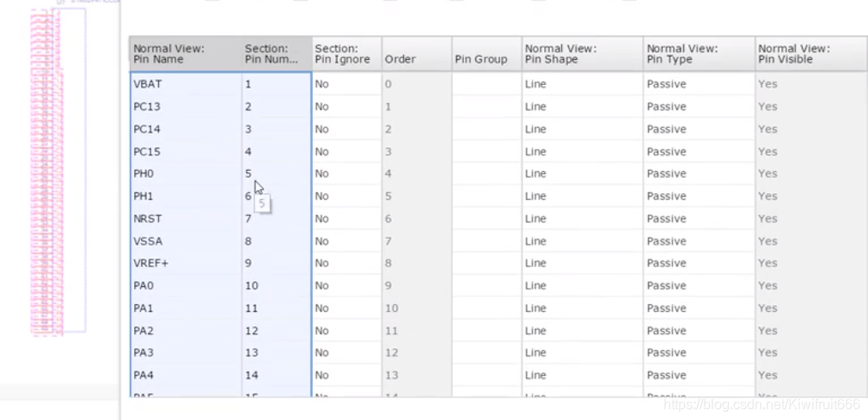Open Pin Shape dropdown for VBAT row

tap(580, 84)
